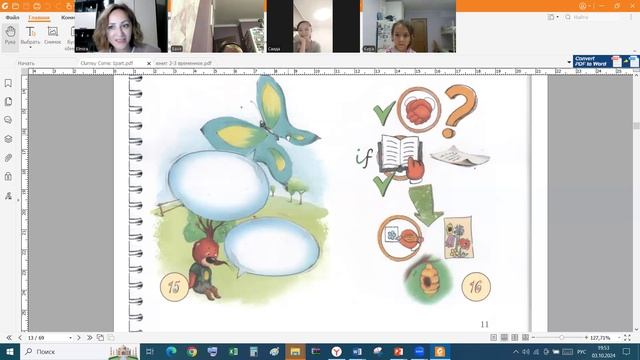Click the extract pages icon near navigation
Viewport: 640px width, 360px height.
tap(100, 338)
